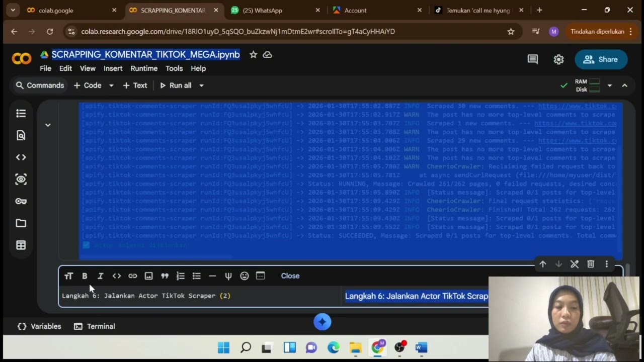Click the Gemini sparkle button

point(323,322)
